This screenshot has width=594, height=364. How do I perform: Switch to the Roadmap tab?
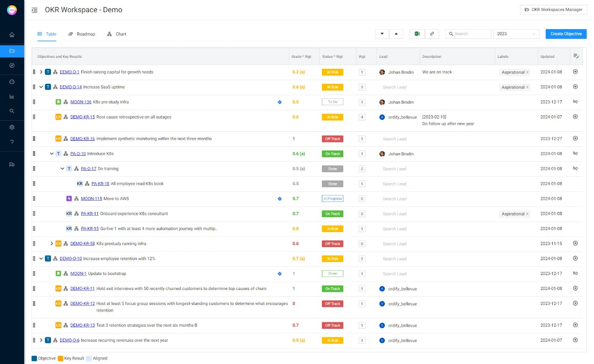point(82,34)
